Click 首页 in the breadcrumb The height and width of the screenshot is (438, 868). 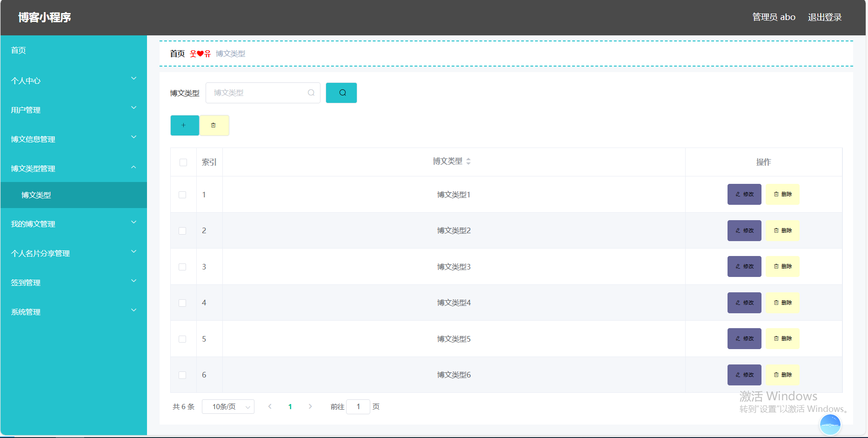(177, 54)
